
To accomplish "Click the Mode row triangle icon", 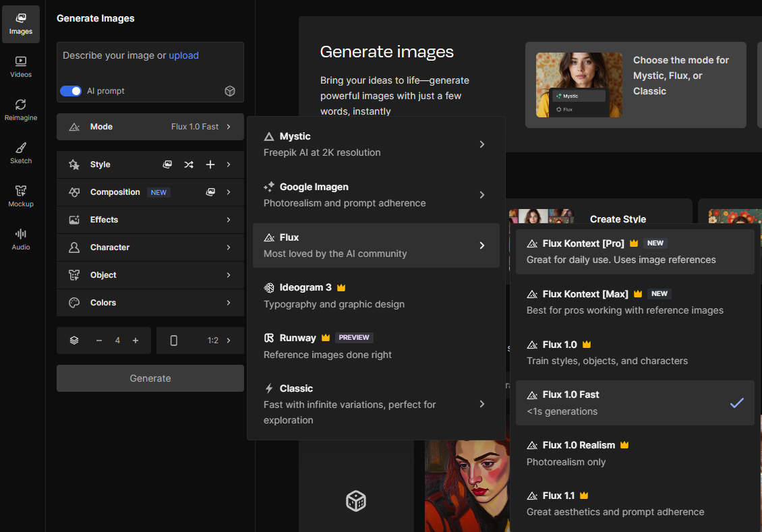I will tap(74, 127).
